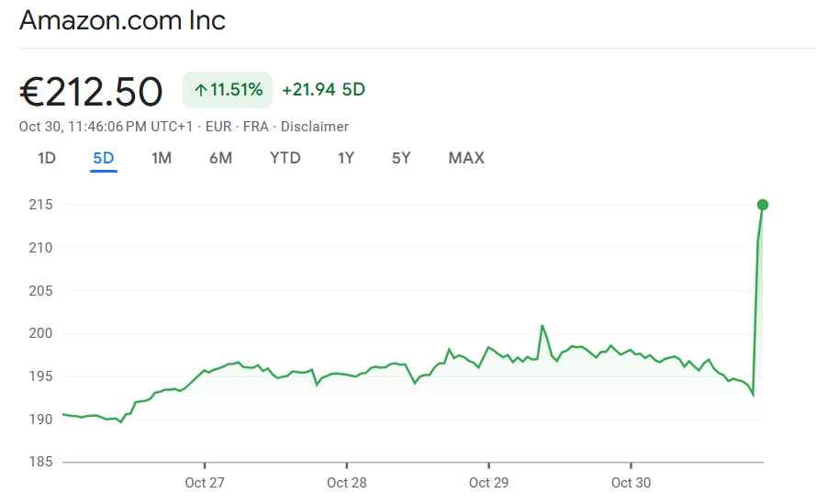Click the Oct 29 date axis label
The width and height of the screenshot is (816, 504).
488,483
